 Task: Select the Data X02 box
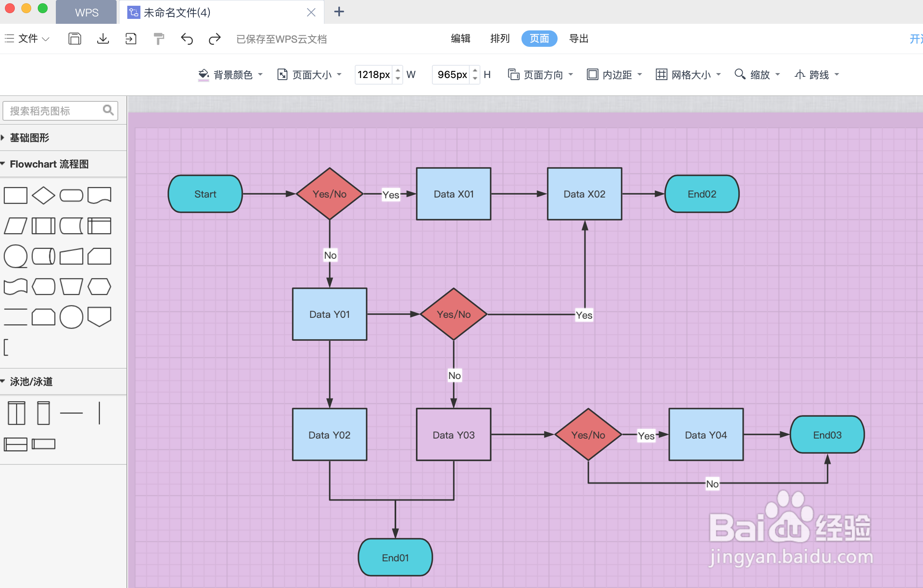[x=585, y=194]
